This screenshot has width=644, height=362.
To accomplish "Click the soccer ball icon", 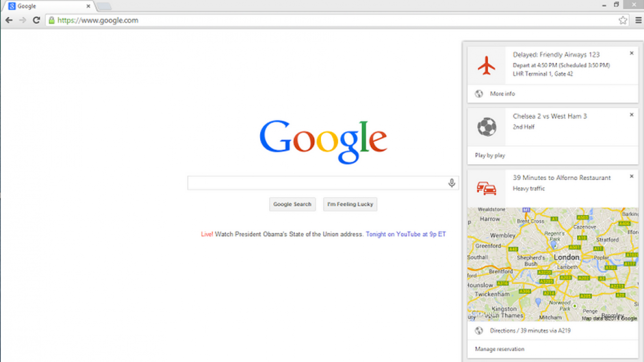I will [x=487, y=127].
